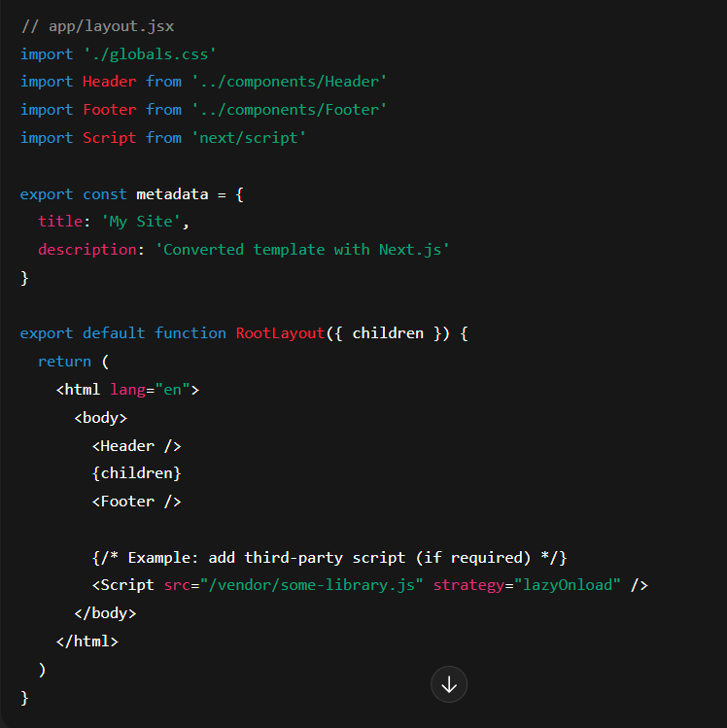Click the 'children' parameter in function signature

pos(388,332)
